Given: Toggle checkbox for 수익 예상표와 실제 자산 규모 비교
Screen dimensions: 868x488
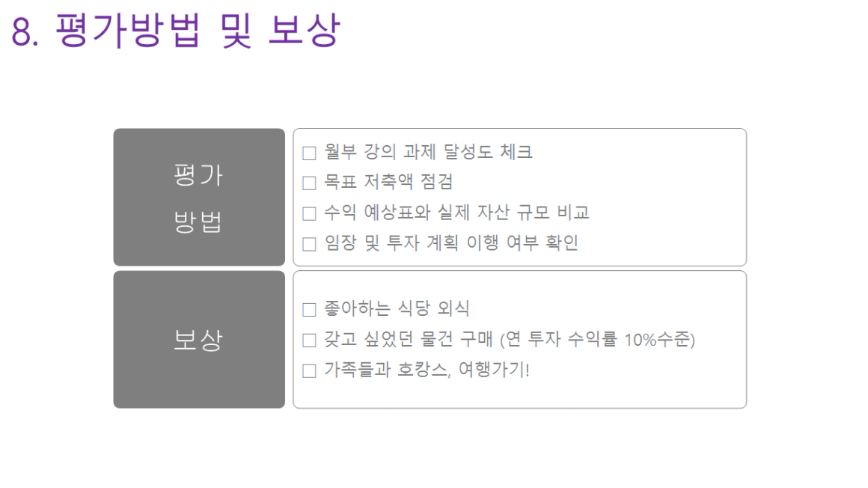Looking at the screenshot, I should [x=310, y=213].
